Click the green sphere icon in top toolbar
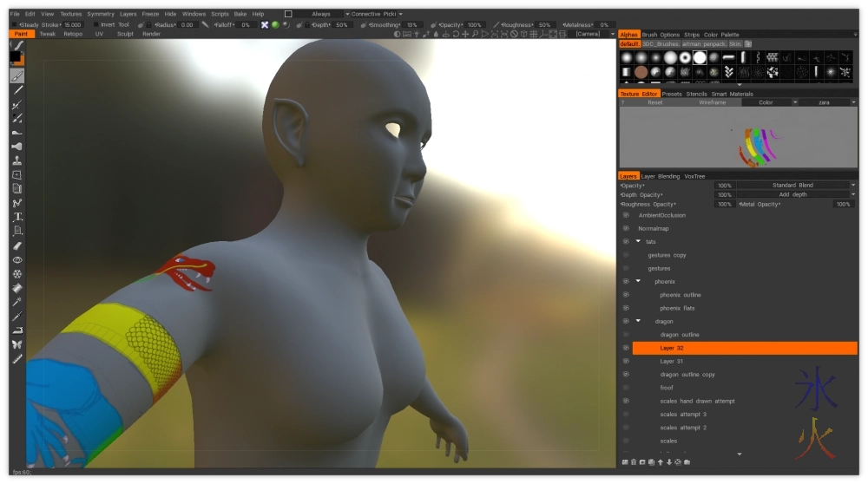This screenshot has width=868, height=484. (275, 25)
